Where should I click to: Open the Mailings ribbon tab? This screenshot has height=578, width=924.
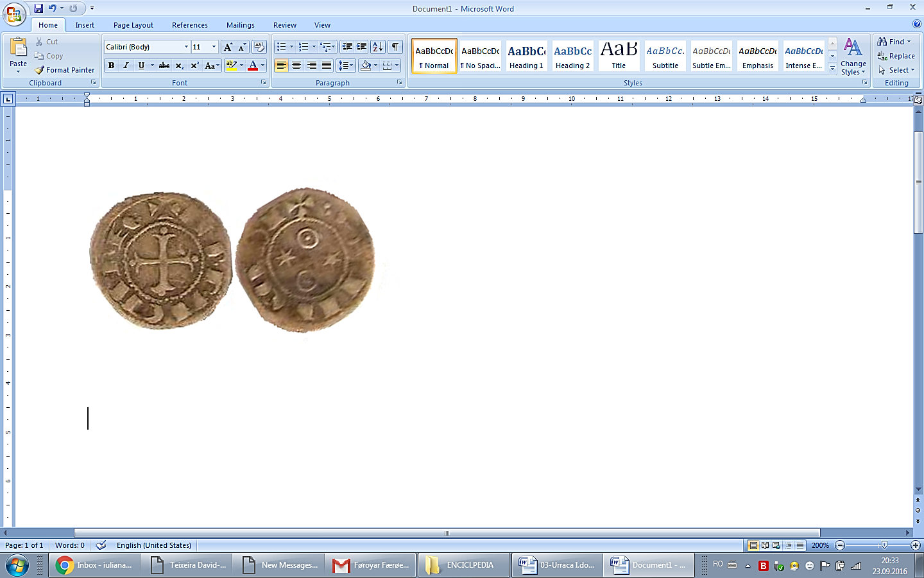(x=241, y=25)
